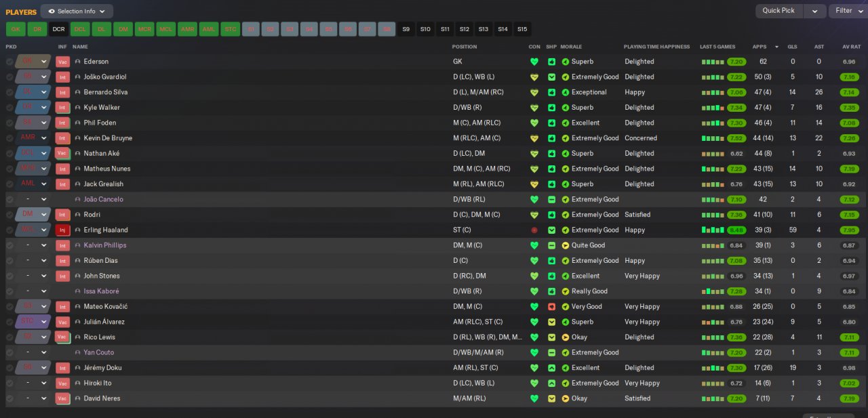Click Kevin De Bruyne's Concerned playing time status

point(641,138)
